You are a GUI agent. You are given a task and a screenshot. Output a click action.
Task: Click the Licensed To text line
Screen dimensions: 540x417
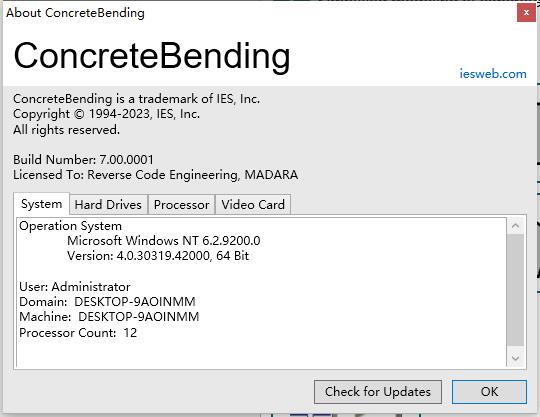(156, 175)
